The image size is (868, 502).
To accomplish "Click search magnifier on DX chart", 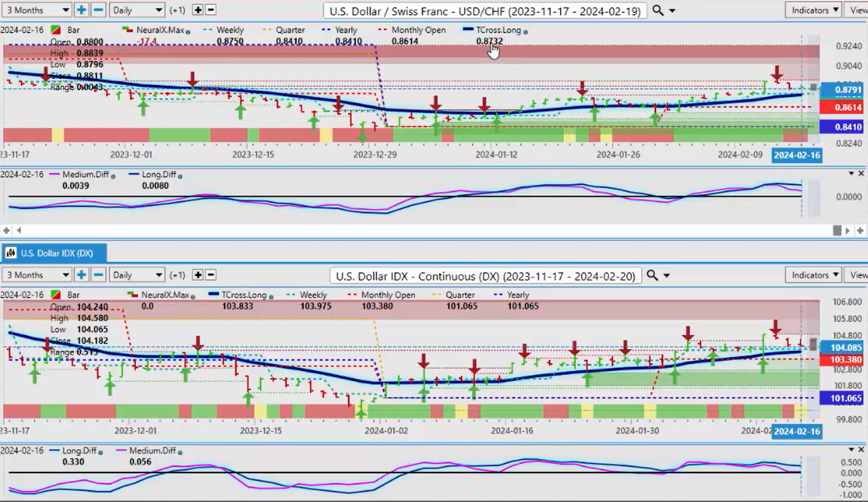I will pos(652,276).
